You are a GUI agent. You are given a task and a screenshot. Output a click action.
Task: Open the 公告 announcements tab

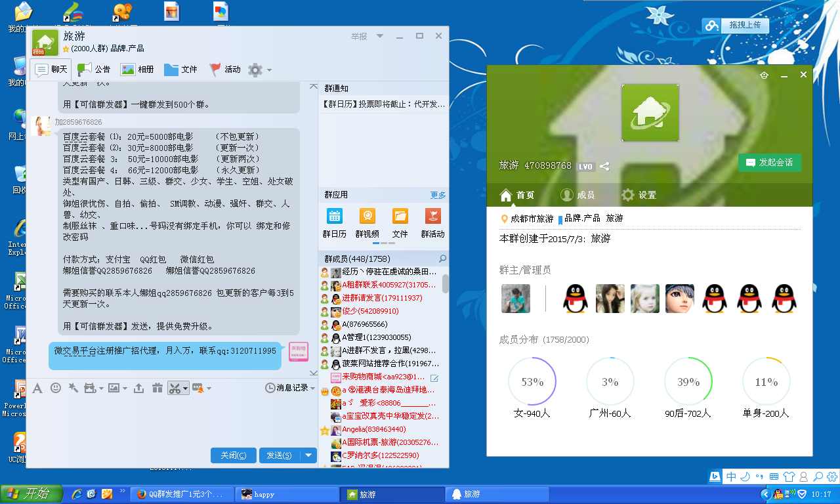click(x=94, y=70)
